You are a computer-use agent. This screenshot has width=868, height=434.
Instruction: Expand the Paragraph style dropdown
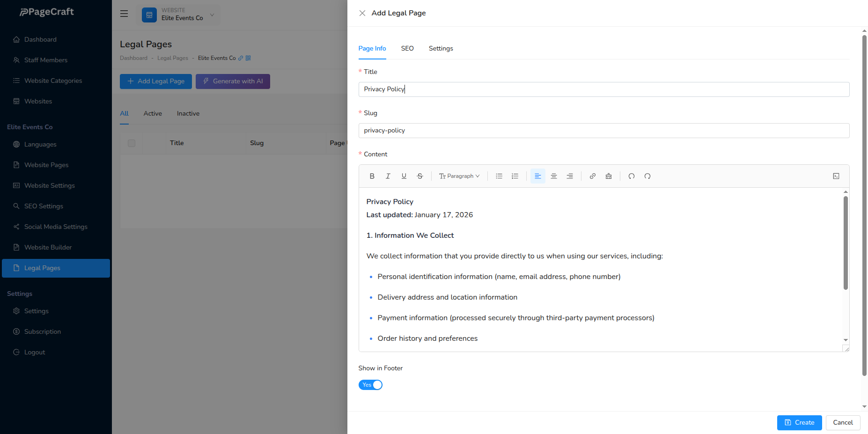click(x=459, y=176)
